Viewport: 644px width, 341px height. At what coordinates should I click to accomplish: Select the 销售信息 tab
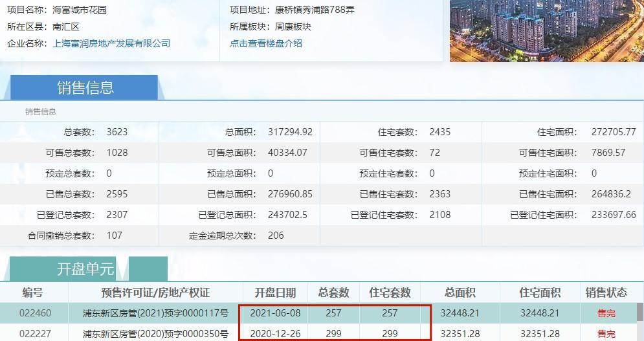(x=84, y=87)
